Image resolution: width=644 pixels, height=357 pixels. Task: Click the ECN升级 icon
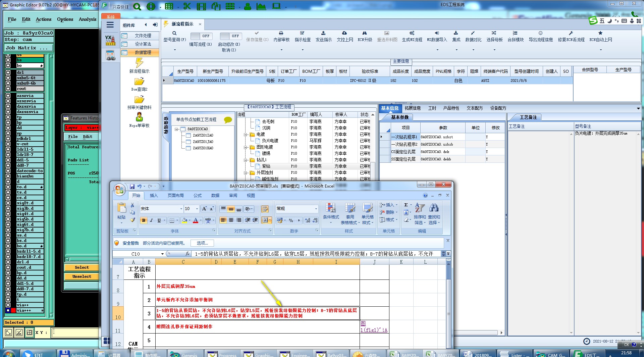coord(365,33)
